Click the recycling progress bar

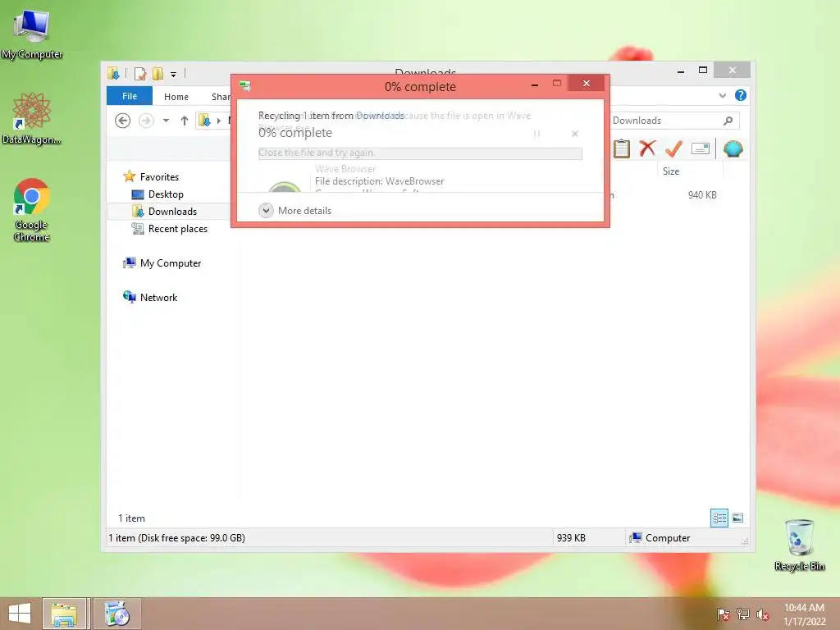(x=420, y=153)
